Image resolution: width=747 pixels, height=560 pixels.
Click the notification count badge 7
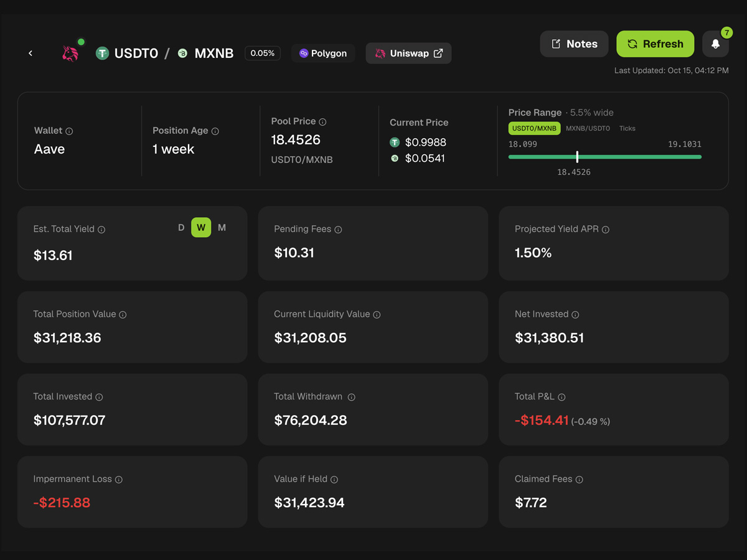point(726,32)
